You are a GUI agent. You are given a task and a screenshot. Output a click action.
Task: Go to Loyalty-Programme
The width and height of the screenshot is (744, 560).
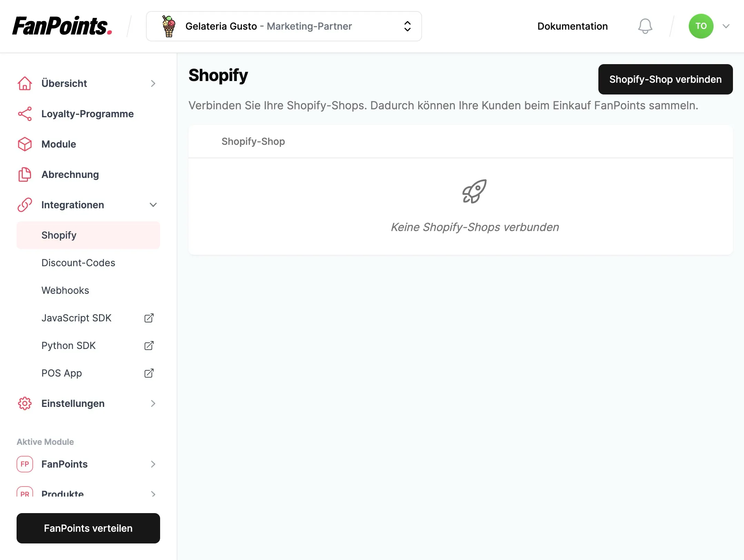click(88, 114)
